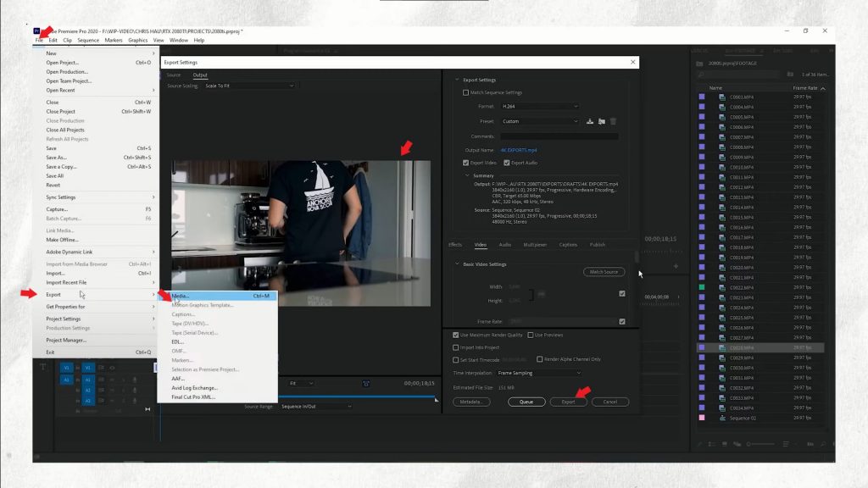Switch to the Source tab
Image resolution: width=868 pixels, height=488 pixels.
pyautogui.click(x=174, y=75)
